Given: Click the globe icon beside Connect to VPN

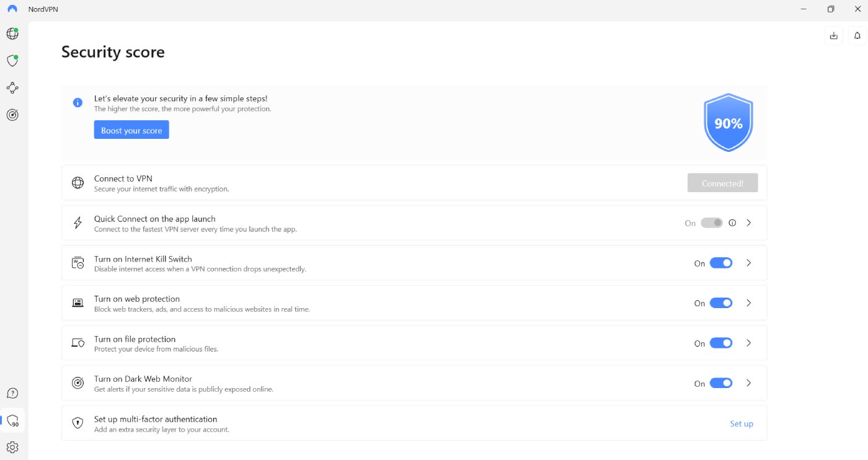Looking at the screenshot, I should 77,183.
